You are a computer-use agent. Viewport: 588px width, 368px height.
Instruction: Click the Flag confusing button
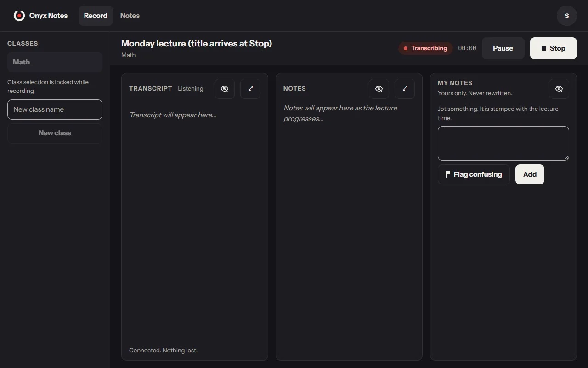pyautogui.click(x=474, y=174)
